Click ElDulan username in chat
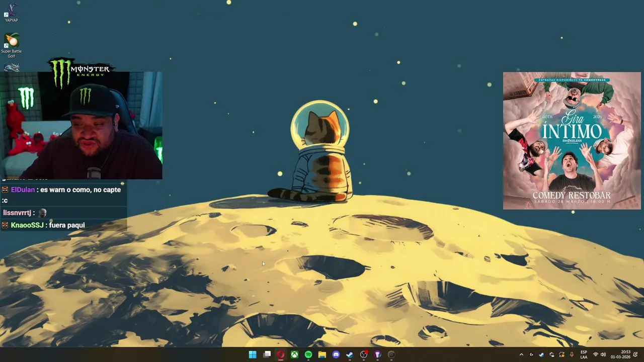The height and width of the screenshot is (362, 644). [23, 190]
